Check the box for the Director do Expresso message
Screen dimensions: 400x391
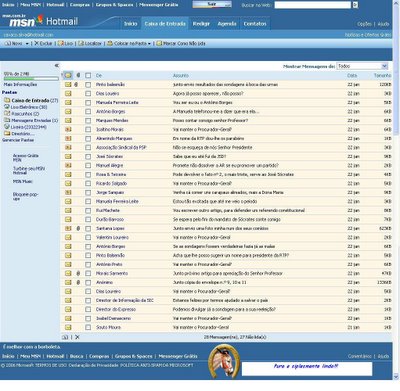click(88, 310)
